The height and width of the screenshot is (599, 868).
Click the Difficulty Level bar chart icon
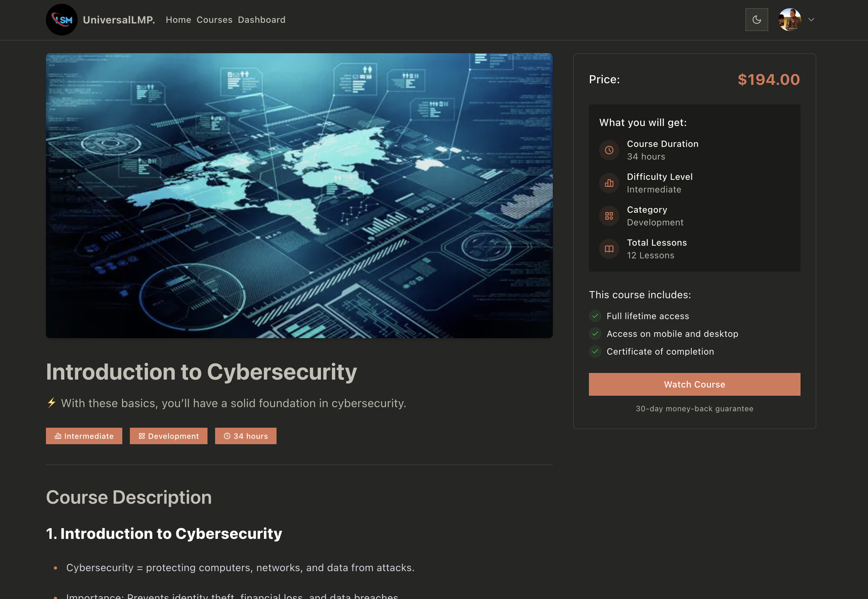[x=609, y=183]
